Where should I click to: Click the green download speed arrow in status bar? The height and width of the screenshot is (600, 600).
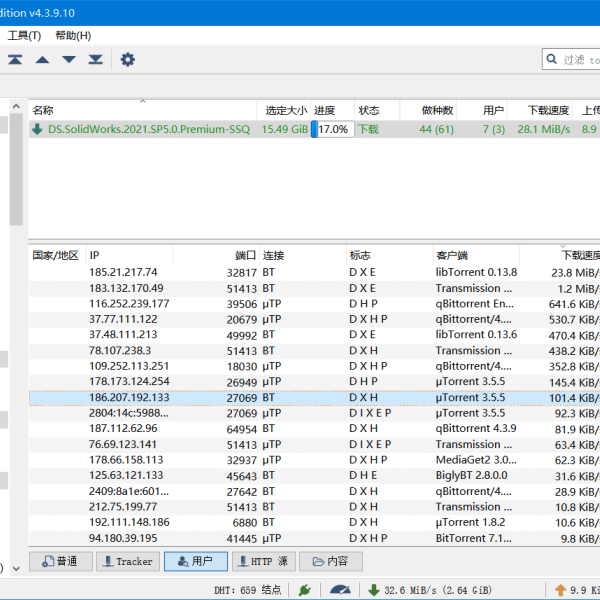click(x=373, y=590)
